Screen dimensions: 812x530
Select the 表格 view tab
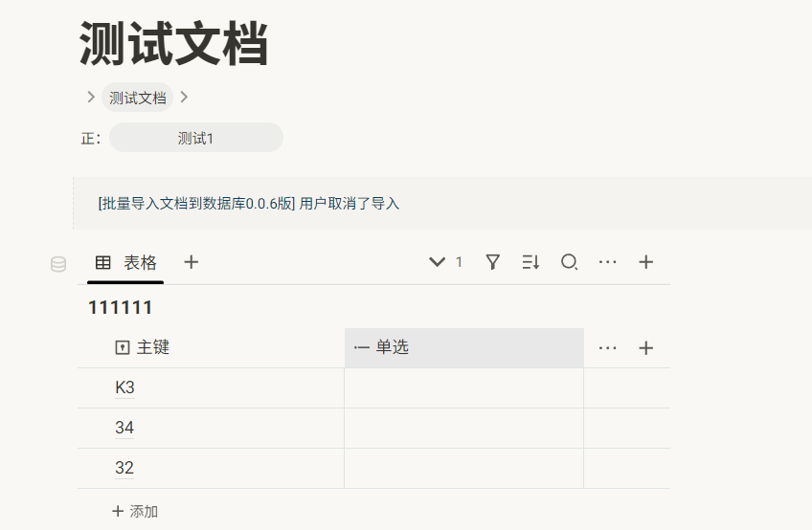125,263
